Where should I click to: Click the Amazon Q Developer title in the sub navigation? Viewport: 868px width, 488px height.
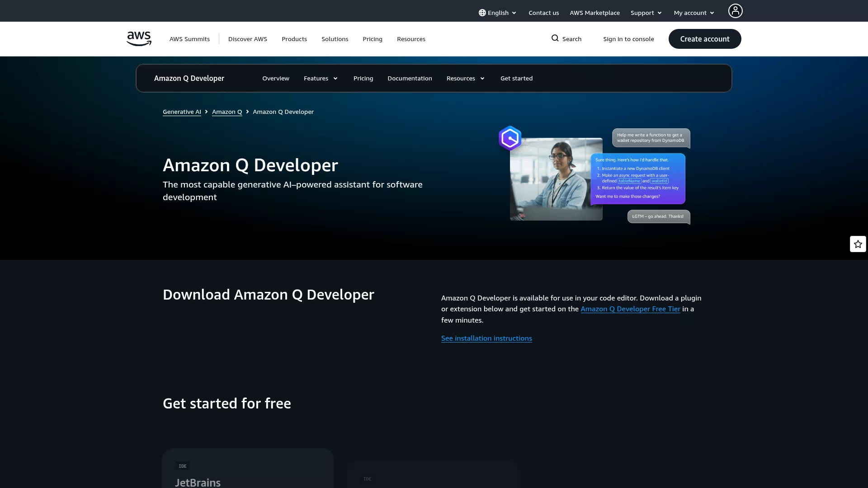[x=189, y=78]
